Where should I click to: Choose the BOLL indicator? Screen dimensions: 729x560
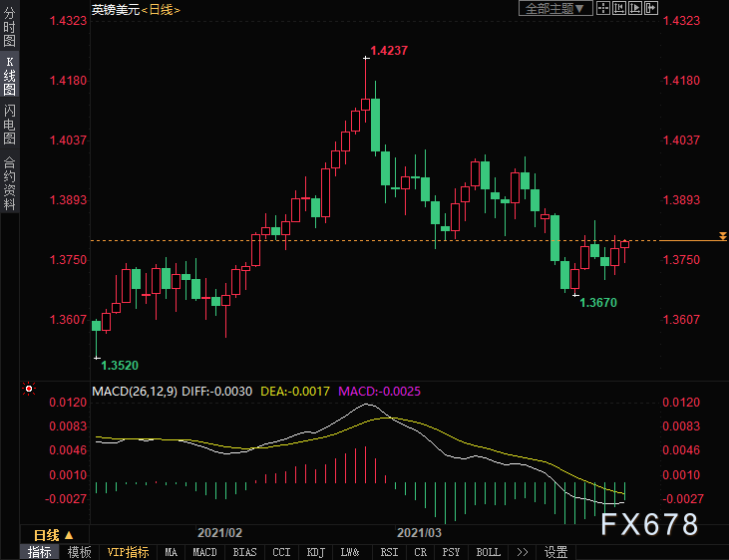coord(489,552)
